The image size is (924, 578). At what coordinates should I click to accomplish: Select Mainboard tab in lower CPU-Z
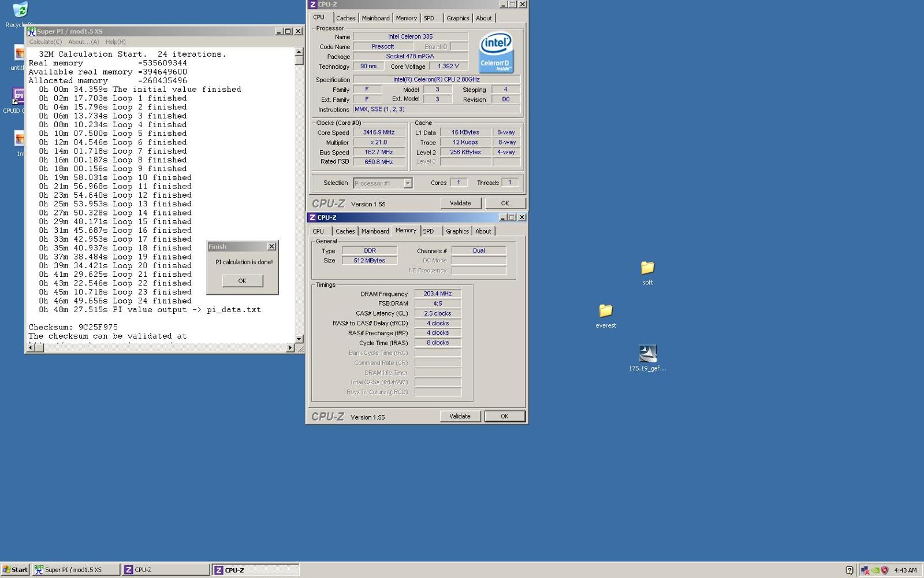375,231
